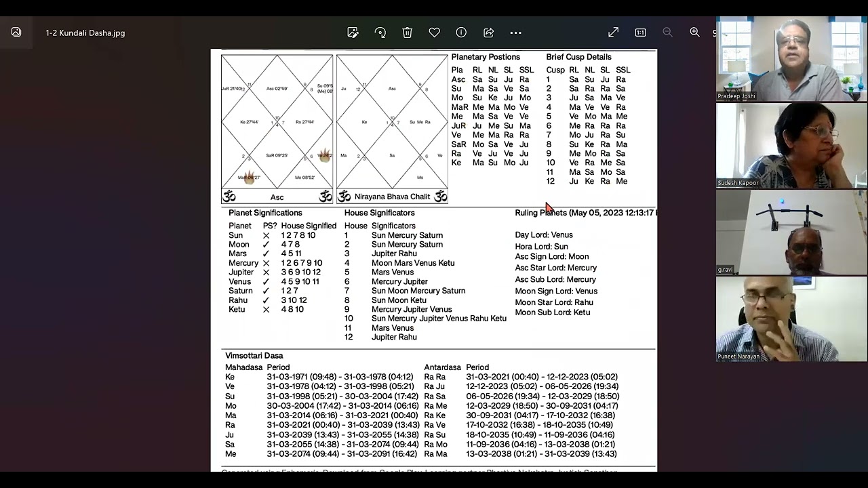Share the photo using the share icon
The height and width of the screenshot is (488, 868).
point(488,33)
